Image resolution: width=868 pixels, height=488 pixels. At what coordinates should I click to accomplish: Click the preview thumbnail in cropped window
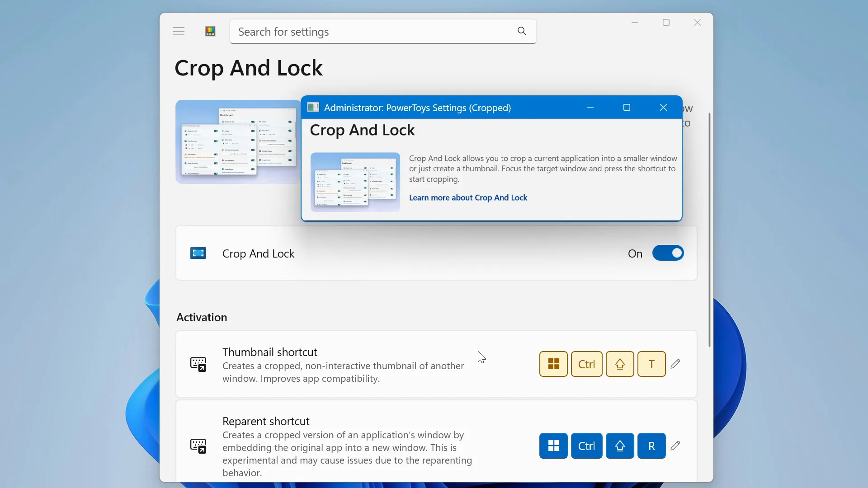tap(355, 182)
